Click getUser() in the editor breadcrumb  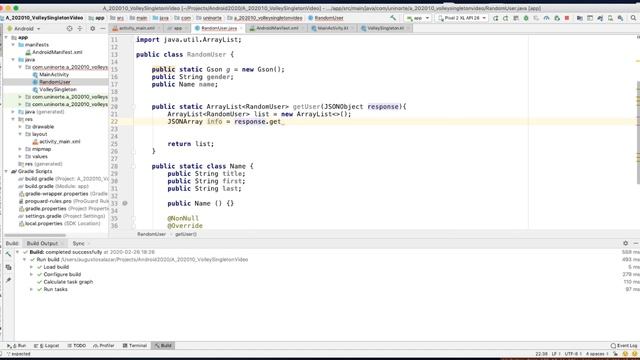pyautogui.click(x=186, y=234)
